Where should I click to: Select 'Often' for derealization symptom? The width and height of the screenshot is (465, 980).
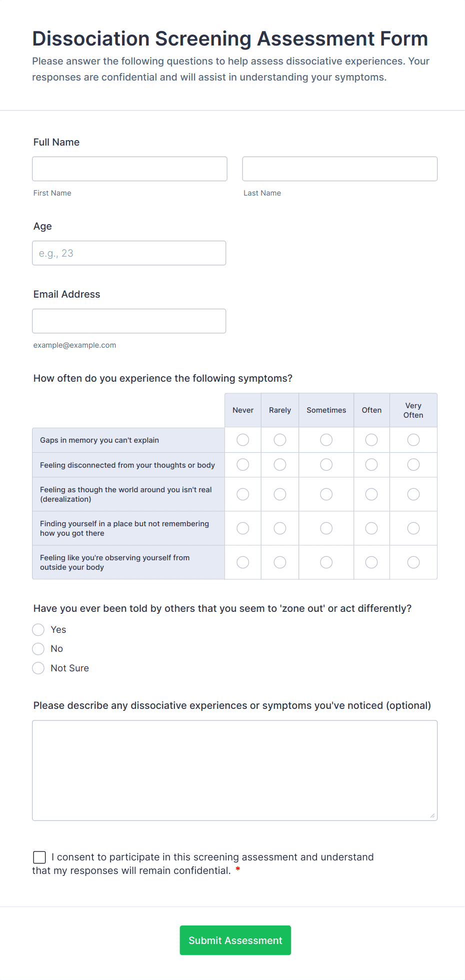[x=371, y=494]
